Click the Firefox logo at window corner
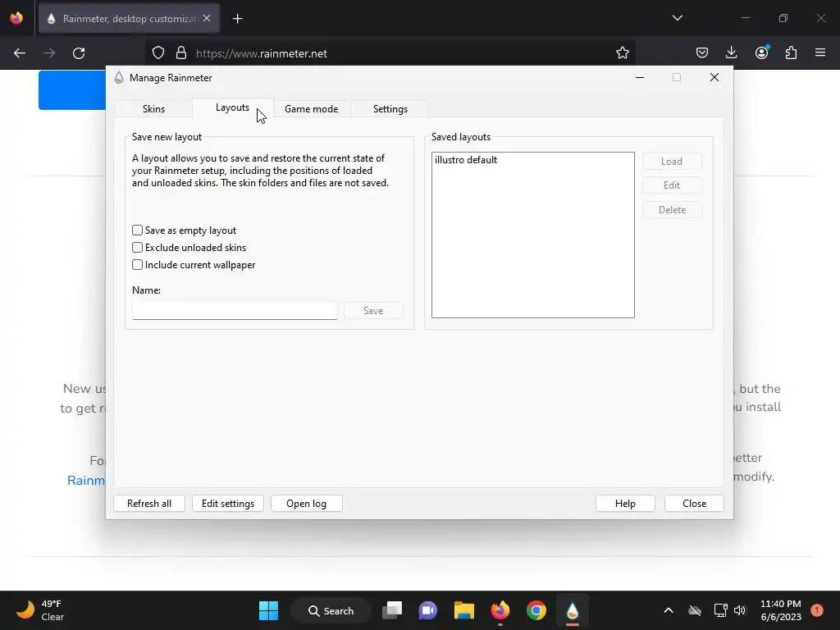This screenshot has width=840, height=630. [x=16, y=18]
